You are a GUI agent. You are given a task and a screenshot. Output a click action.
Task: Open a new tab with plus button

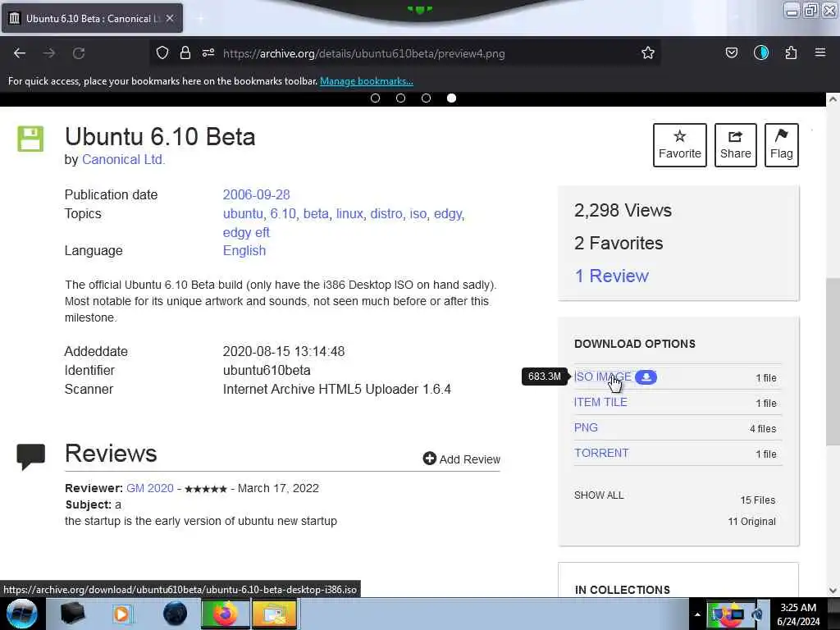tap(200, 18)
